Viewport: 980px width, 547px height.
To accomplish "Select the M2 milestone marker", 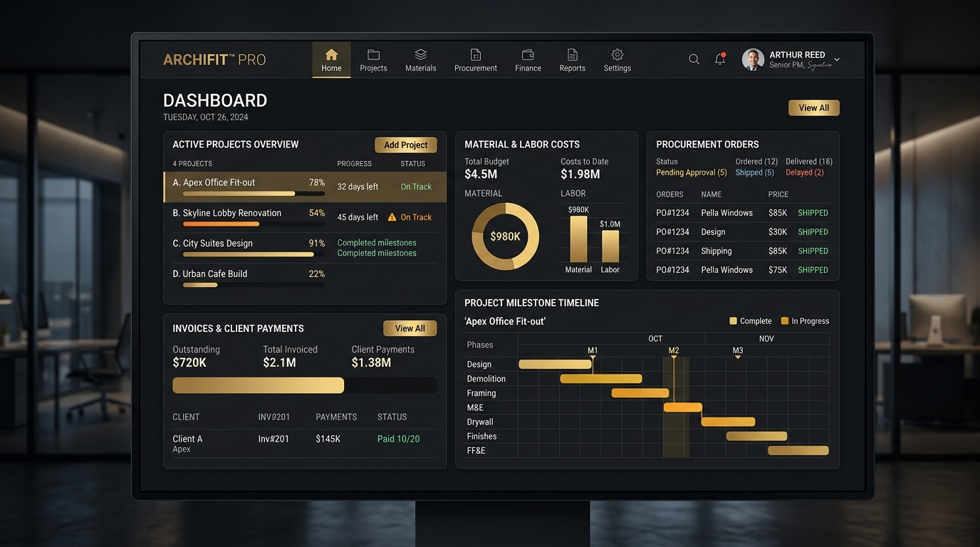I will (x=674, y=353).
